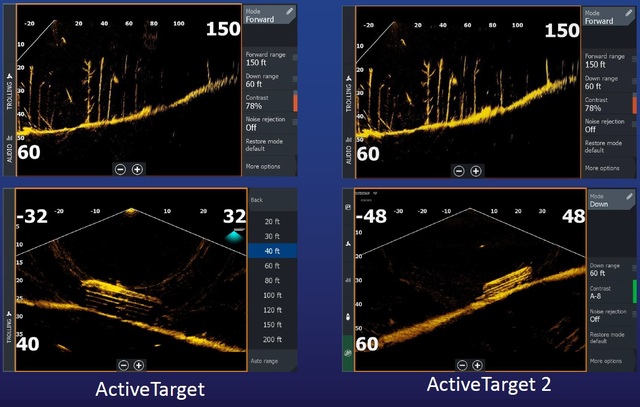Open Forward range 150 ft on ActiveTarget 2 screen
The height and width of the screenshot is (407, 640).
click(x=609, y=60)
